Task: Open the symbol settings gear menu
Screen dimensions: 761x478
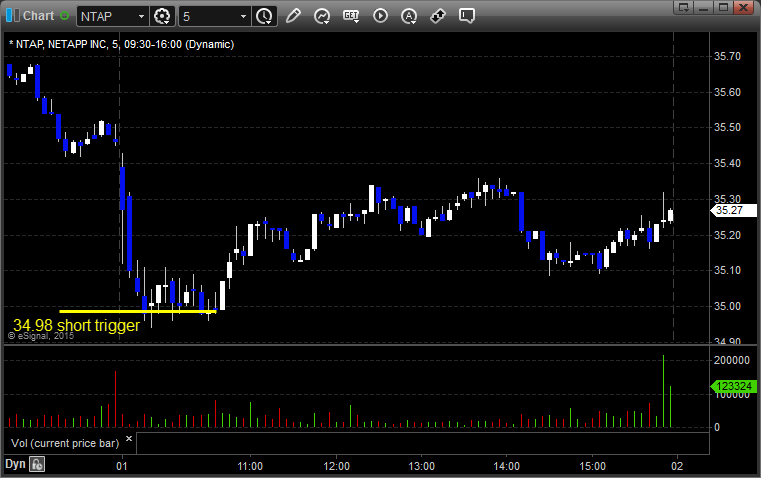Action: click(x=162, y=16)
